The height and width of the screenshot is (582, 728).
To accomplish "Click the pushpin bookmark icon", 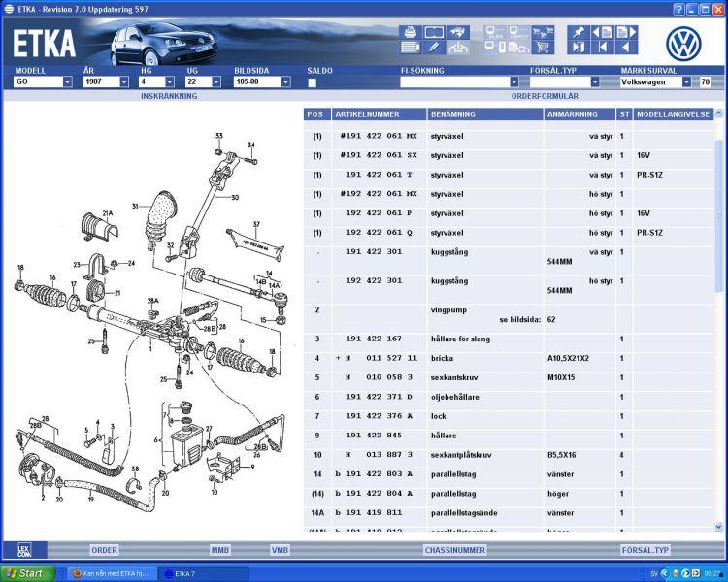I will tap(579, 32).
